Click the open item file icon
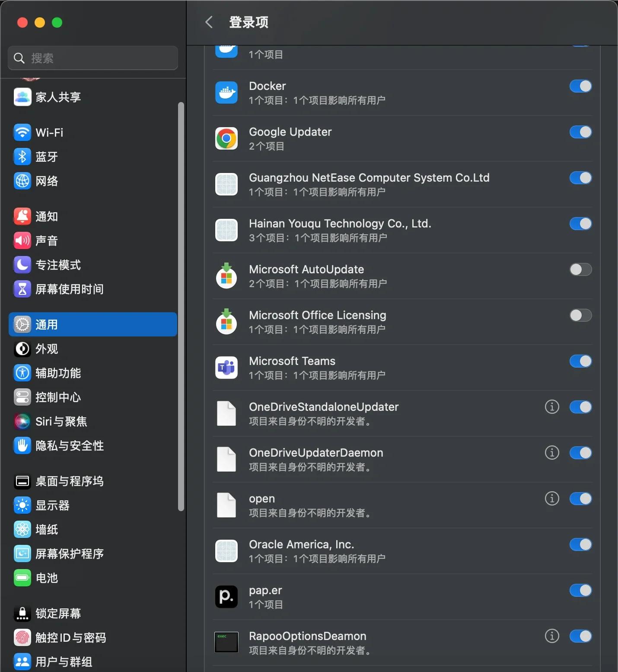 click(x=226, y=505)
